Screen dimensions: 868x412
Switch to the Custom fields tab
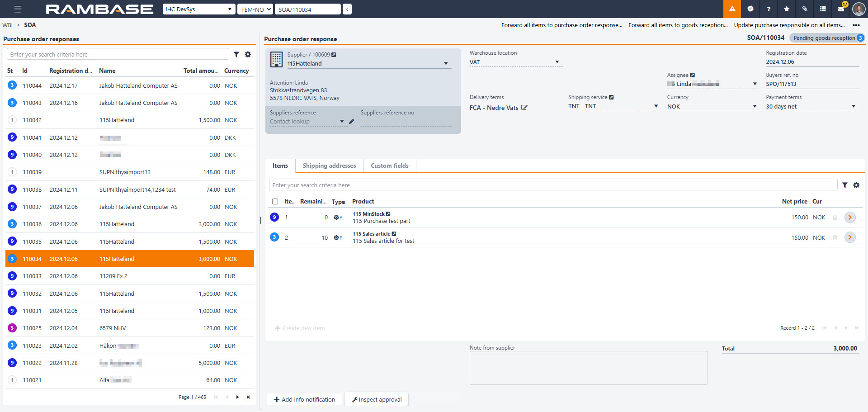(x=389, y=166)
